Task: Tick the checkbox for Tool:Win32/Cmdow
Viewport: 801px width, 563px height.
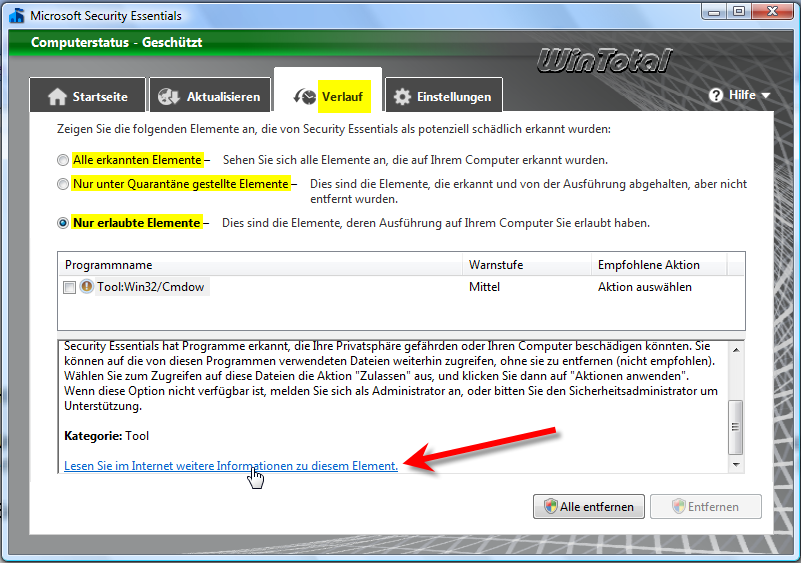Action: [69, 287]
